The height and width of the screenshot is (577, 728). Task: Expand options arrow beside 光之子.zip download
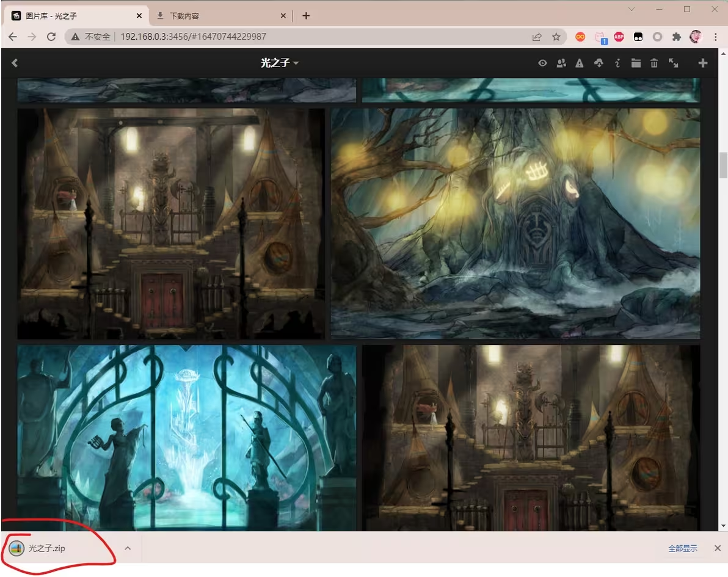(128, 548)
